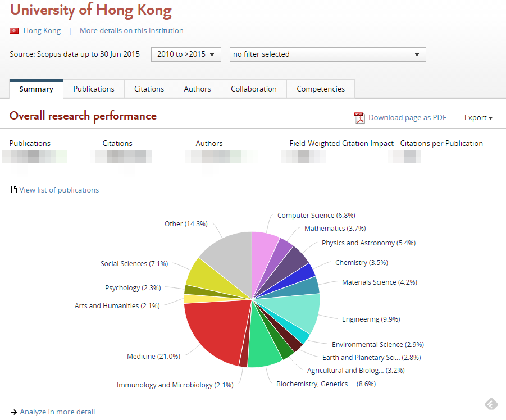Go to the Collaboration tab
Image resolution: width=506 pixels, height=420 pixels.
(x=254, y=89)
